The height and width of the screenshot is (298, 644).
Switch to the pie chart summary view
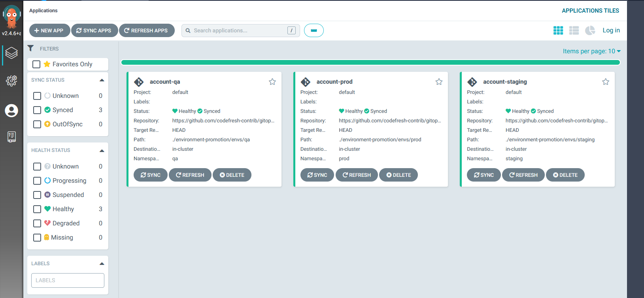click(x=590, y=30)
